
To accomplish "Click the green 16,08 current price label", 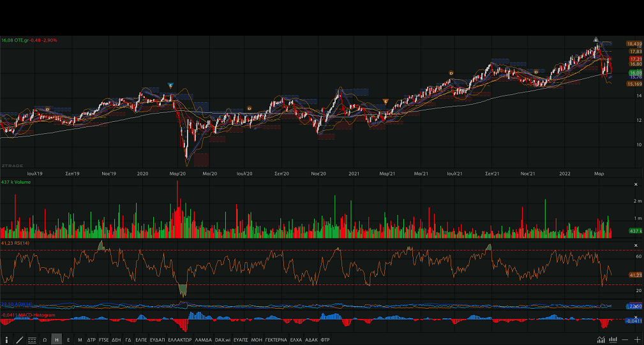I will 634,73.
